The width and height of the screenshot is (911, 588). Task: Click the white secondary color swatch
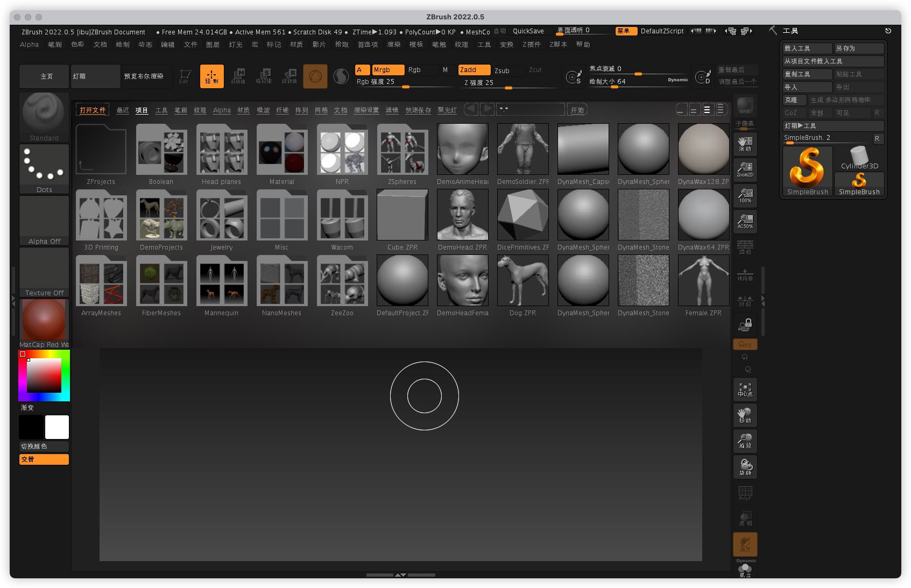(x=57, y=427)
